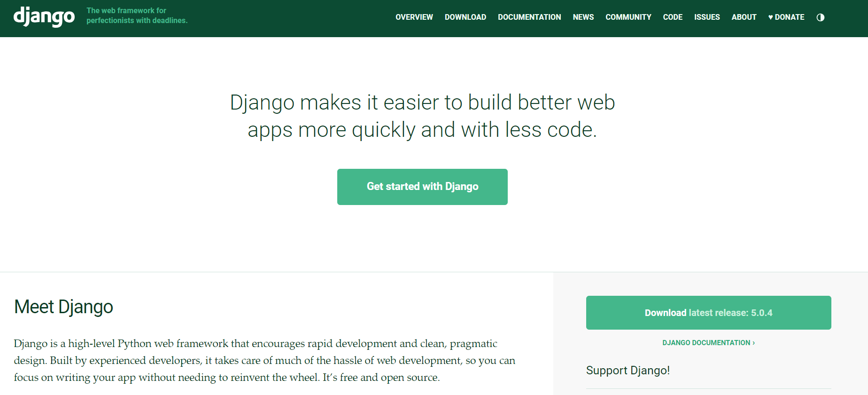Open the About nav link
Image resolution: width=868 pixels, height=395 pixels.
pos(744,17)
